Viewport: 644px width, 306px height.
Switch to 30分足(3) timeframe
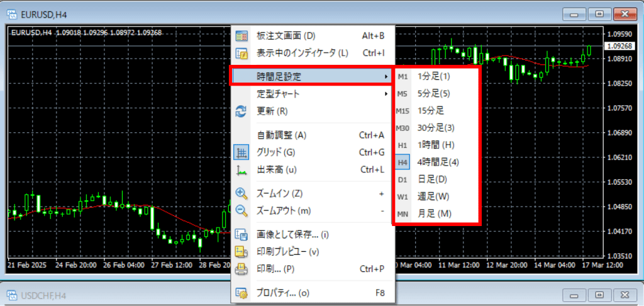point(436,128)
